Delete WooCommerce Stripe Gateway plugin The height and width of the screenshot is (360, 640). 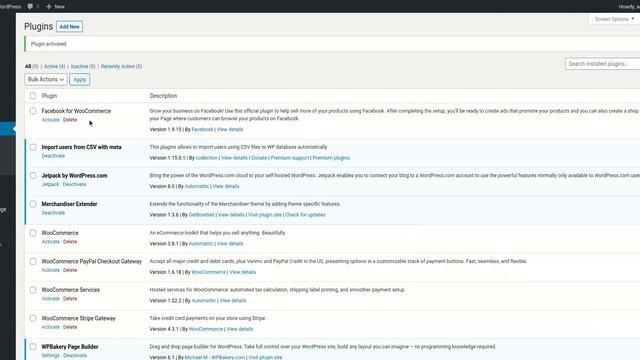tap(70, 327)
